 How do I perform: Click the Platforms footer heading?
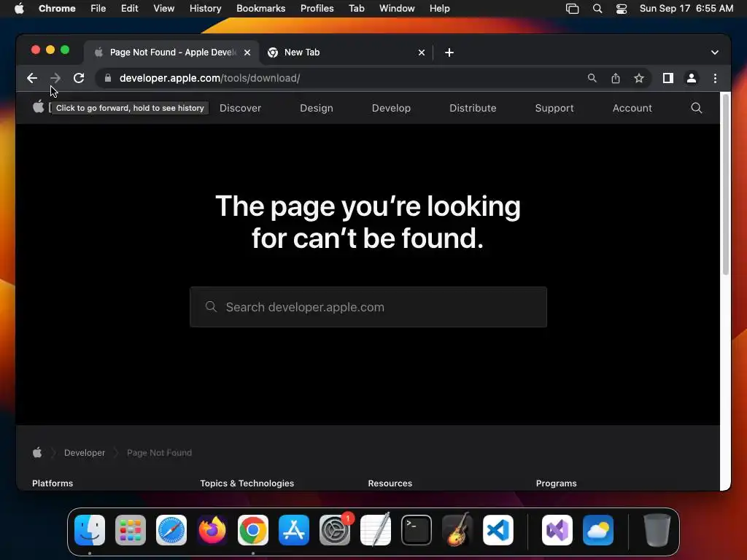[53, 483]
